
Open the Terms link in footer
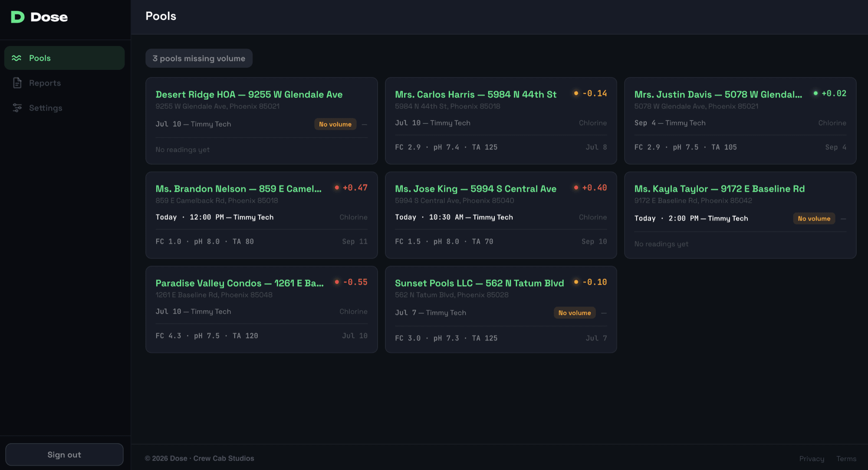click(x=846, y=459)
